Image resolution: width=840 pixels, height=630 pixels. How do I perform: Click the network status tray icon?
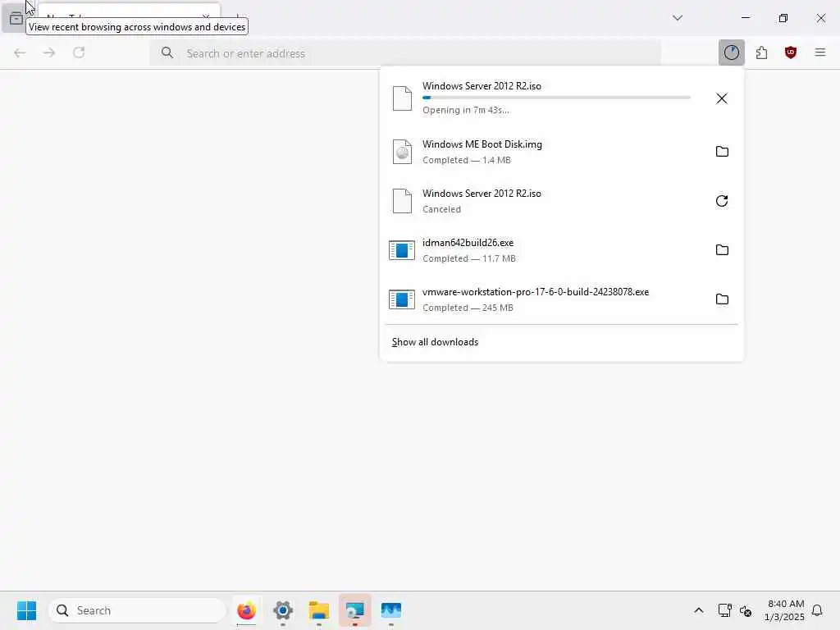coord(724,610)
